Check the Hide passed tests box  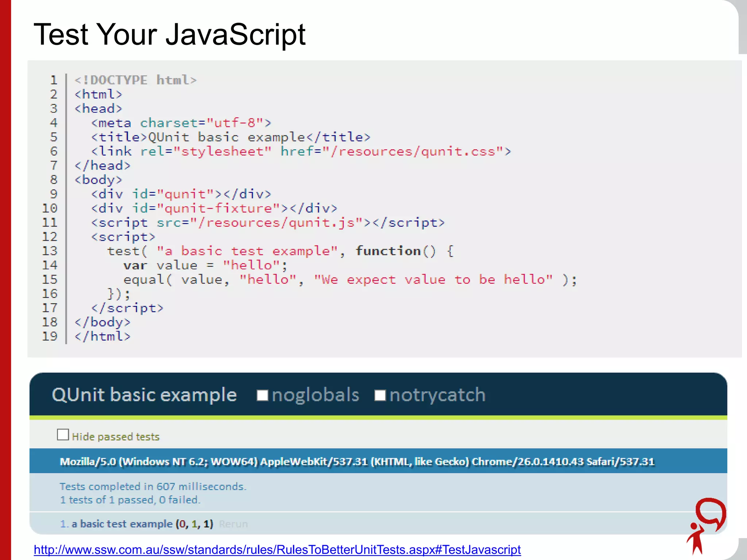pyautogui.click(x=63, y=435)
